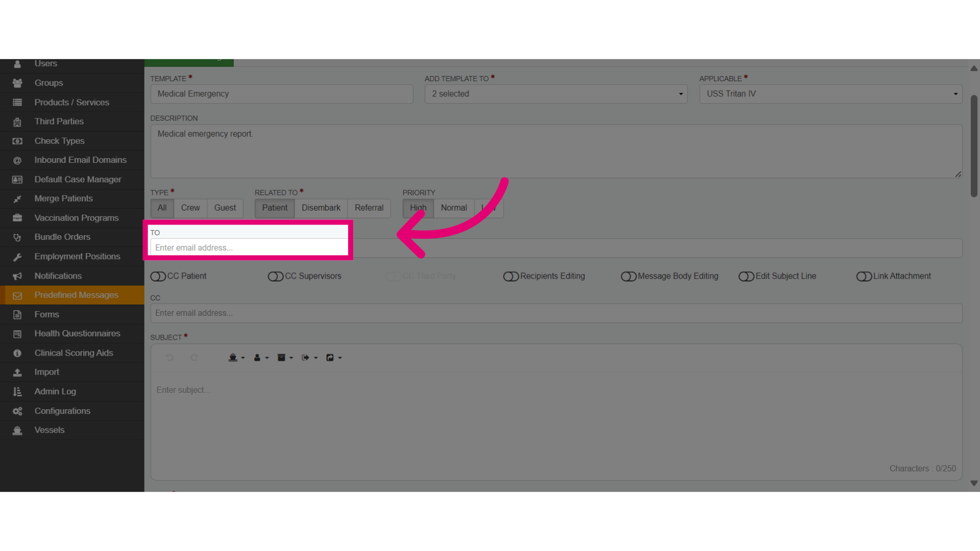Select the Crew type option
Image resolution: width=980 pixels, height=551 pixels.
(x=190, y=208)
